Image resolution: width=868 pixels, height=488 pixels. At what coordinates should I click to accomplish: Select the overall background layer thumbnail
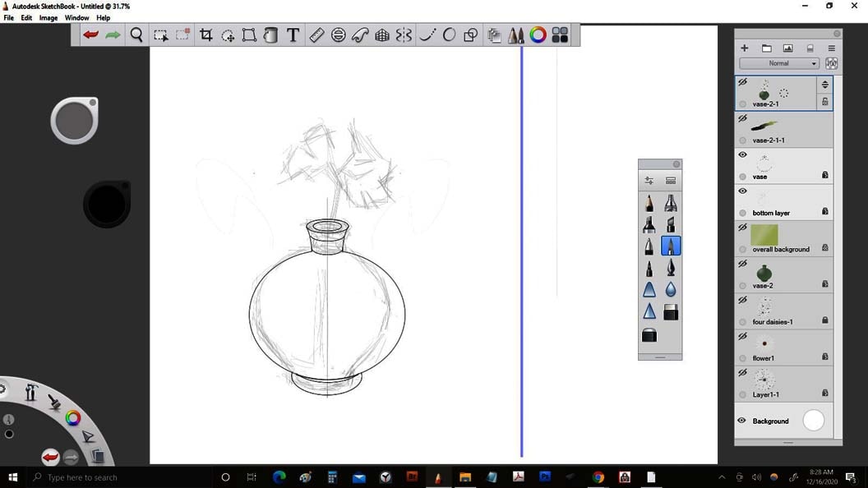click(x=764, y=235)
